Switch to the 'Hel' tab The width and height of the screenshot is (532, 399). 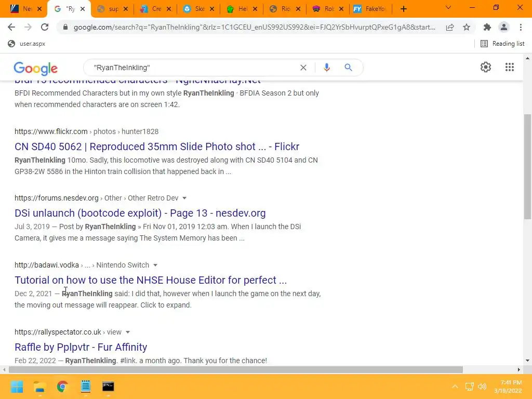point(237,9)
